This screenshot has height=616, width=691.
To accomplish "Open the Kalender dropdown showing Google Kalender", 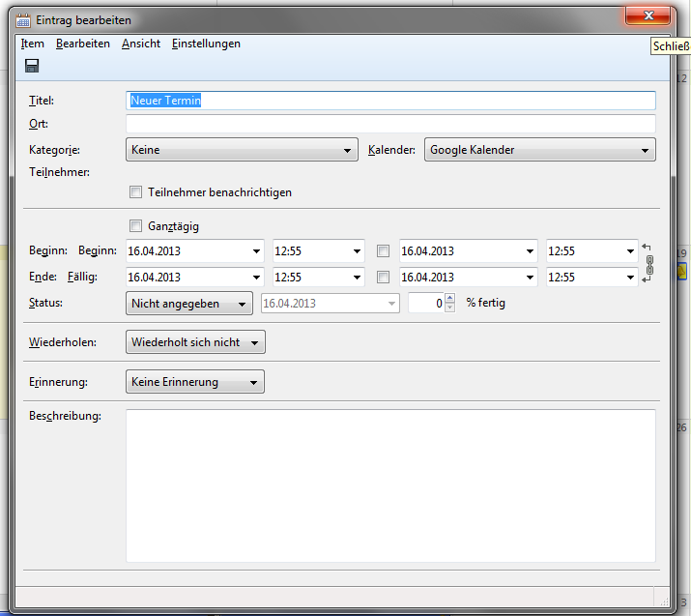I will pos(539,150).
